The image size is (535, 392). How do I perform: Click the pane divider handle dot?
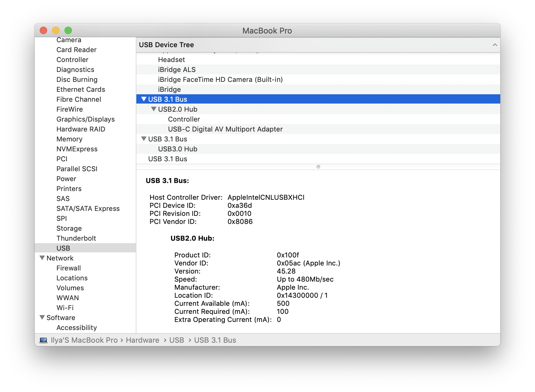pos(318,167)
